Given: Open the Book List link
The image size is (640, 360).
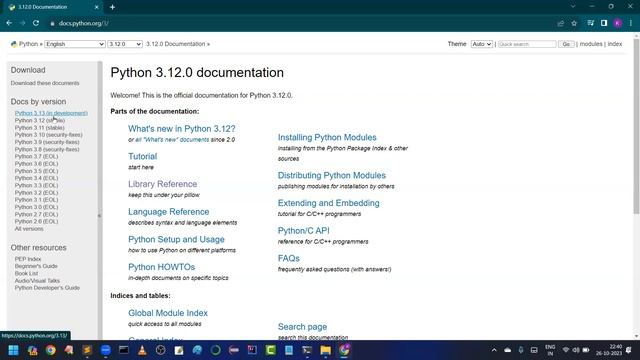Looking at the screenshot, I should coord(26,273).
